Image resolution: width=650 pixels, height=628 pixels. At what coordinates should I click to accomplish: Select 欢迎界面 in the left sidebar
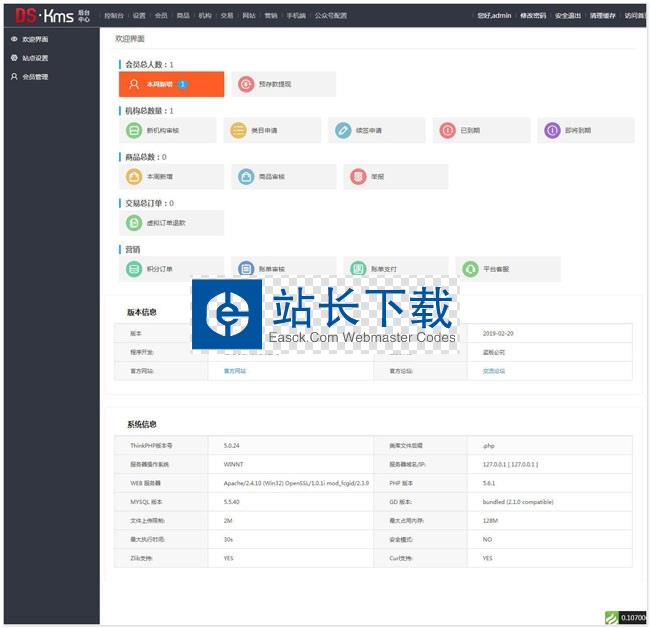(34, 39)
